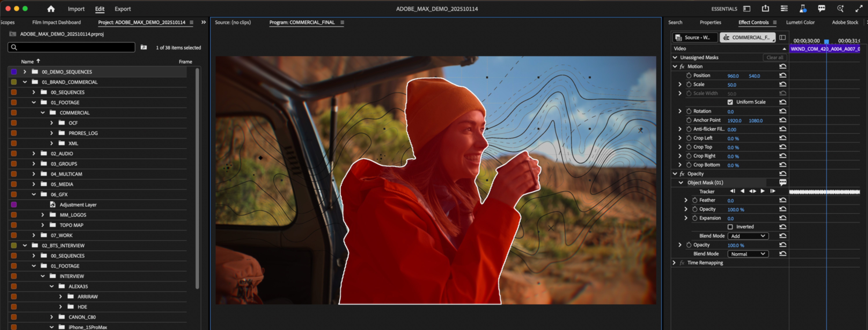
Task: Track mask forward with Tracker play button
Action: pyautogui.click(x=763, y=191)
